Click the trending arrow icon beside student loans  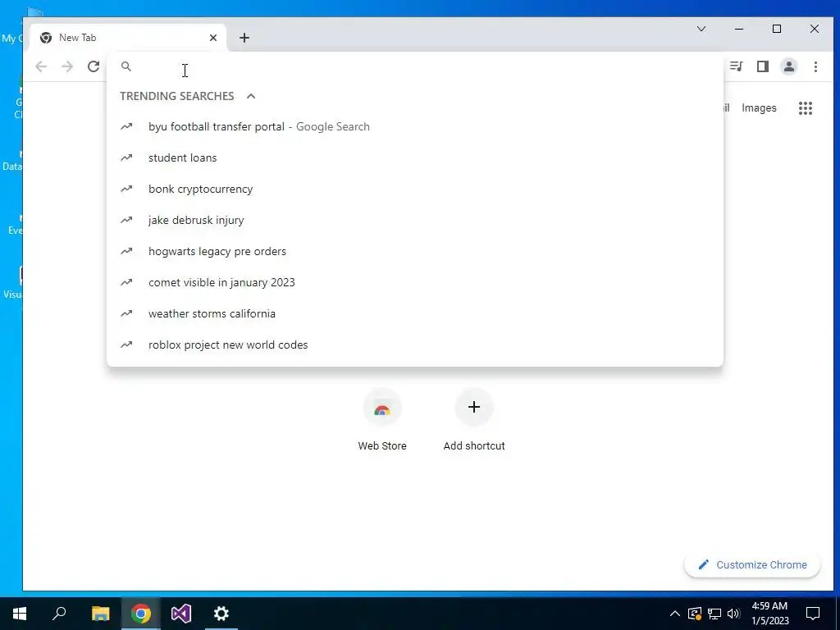[126, 158]
